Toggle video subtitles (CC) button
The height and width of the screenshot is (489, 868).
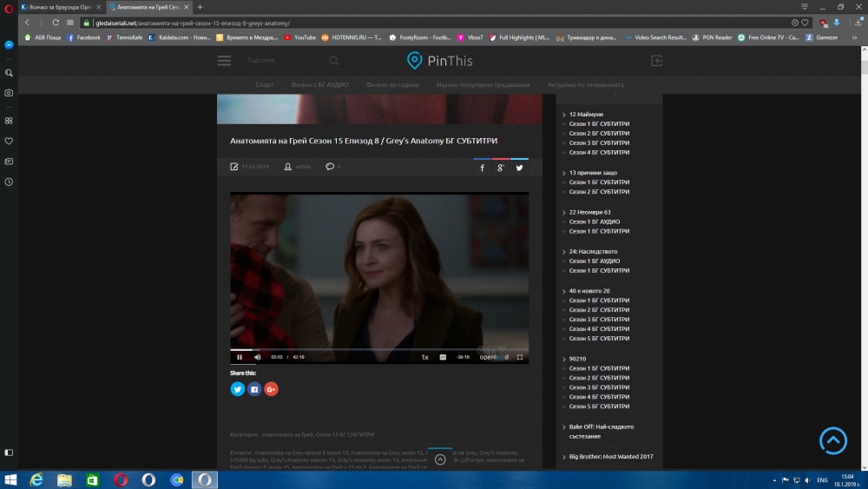[443, 357]
